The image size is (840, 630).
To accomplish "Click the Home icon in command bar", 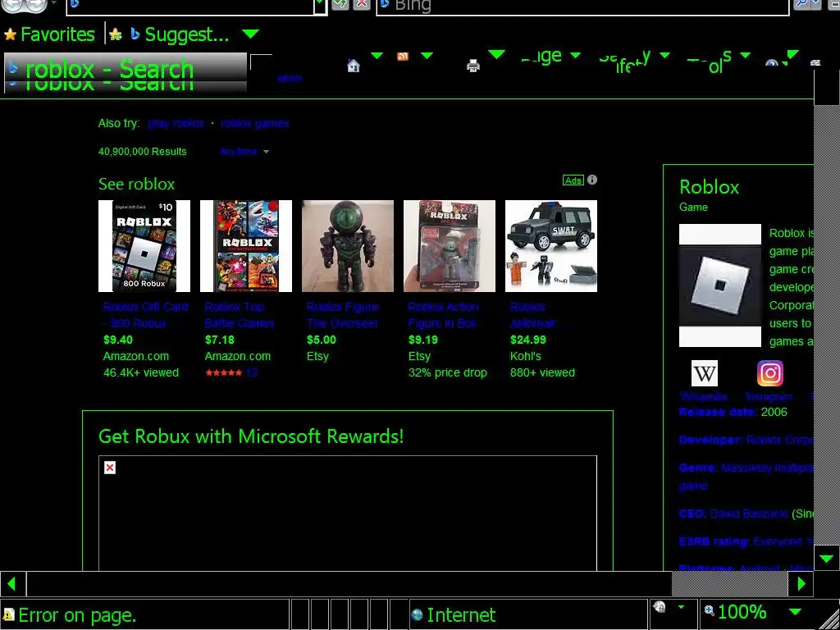I will (x=354, y=66).
